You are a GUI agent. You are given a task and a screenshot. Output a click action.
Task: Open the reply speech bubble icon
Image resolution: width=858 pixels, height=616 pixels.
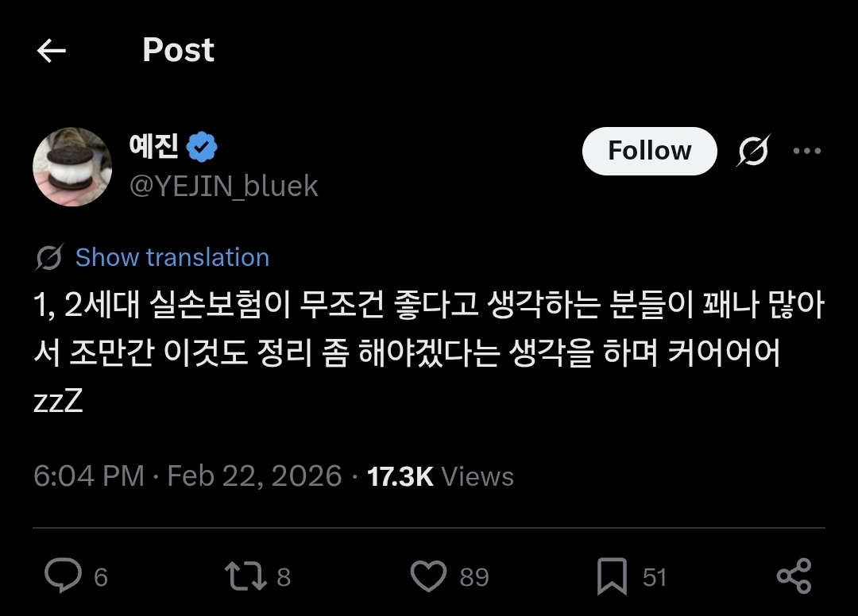point(63,576)
